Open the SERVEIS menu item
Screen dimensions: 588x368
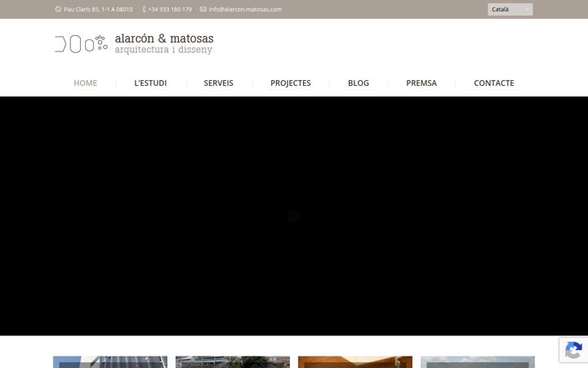click(x=218, y=83)
